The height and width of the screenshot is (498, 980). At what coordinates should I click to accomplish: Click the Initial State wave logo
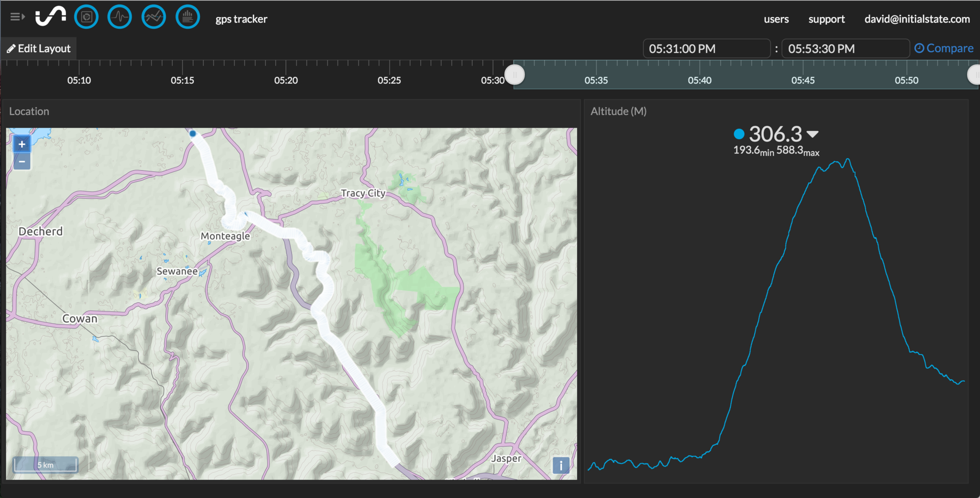pyautogui.click(x=51, y=17)
